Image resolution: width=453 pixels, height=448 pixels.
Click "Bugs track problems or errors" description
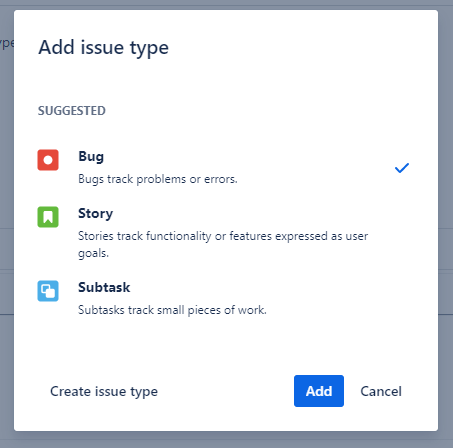158,179
